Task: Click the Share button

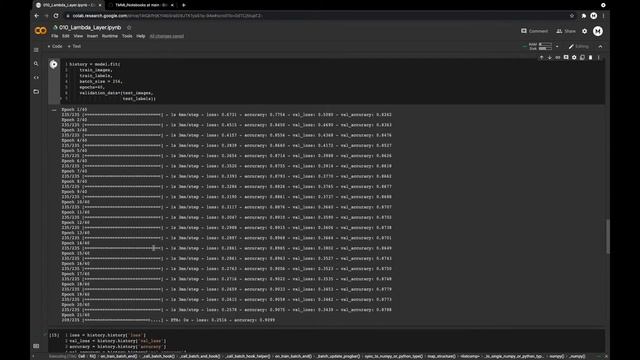Action: (566, 31)
